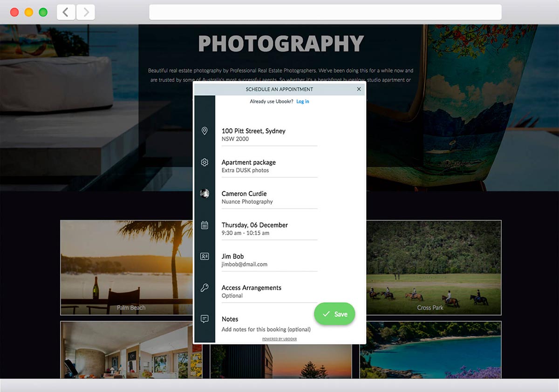Select the location pin icon in the sidebar

click(x=205, y=131)
